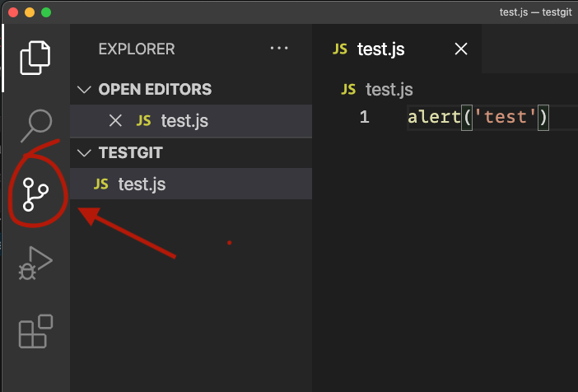Image resolution: width=578 pixels, height=392 pixels.
Task: Collapse the Open Editors section
Action: tap(85, 89)
